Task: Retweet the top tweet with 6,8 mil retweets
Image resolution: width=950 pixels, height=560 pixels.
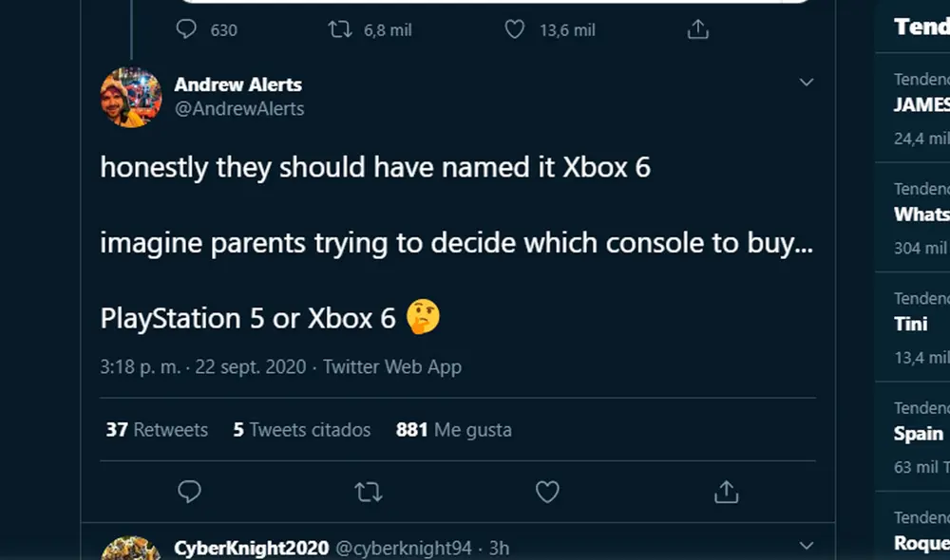Action: pos(338,29)
